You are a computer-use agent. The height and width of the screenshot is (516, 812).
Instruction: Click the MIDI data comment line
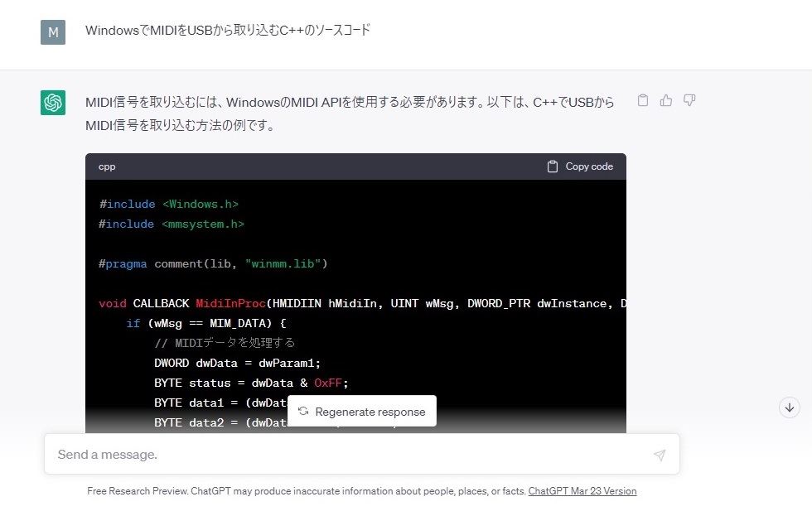pos(225,343)
